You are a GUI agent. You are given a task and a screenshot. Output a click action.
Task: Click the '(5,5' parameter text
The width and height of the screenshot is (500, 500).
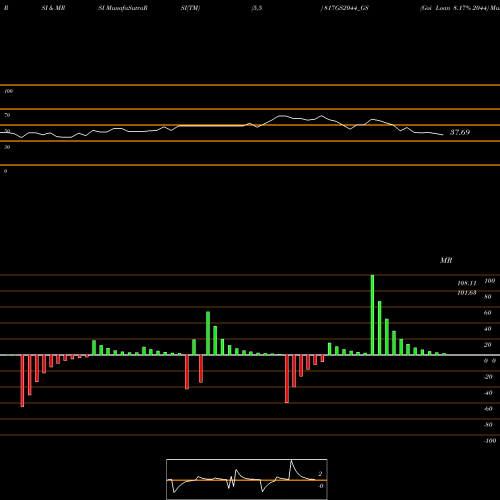(257, 8)
